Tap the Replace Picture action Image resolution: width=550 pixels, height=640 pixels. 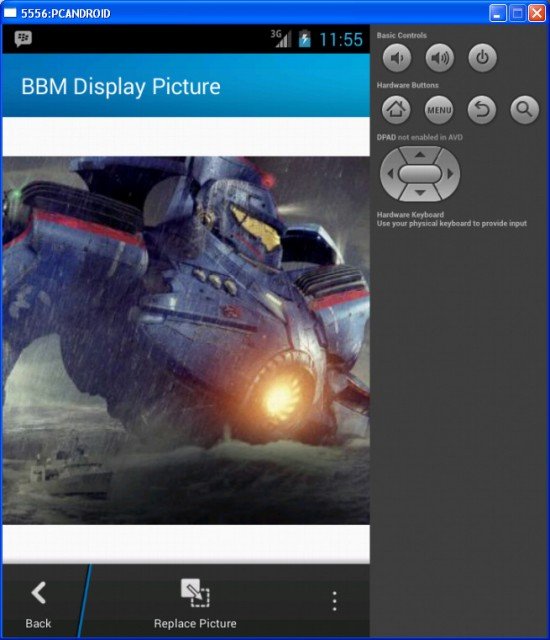pos(195,604)
